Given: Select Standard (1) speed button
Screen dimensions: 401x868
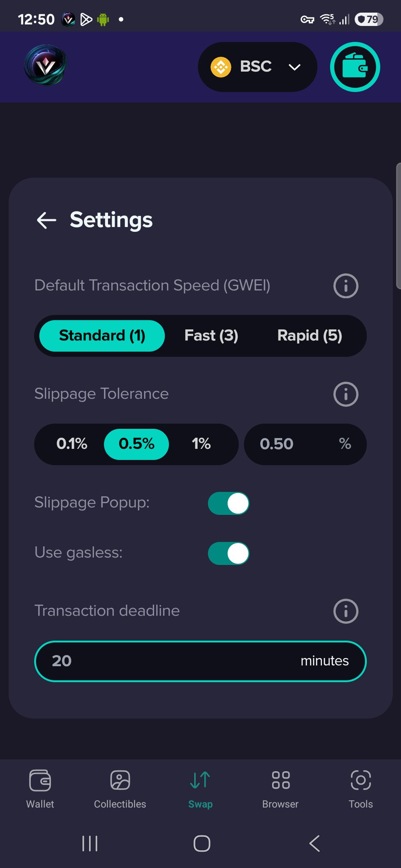Looking at the screenshot, I should point(102,335).
